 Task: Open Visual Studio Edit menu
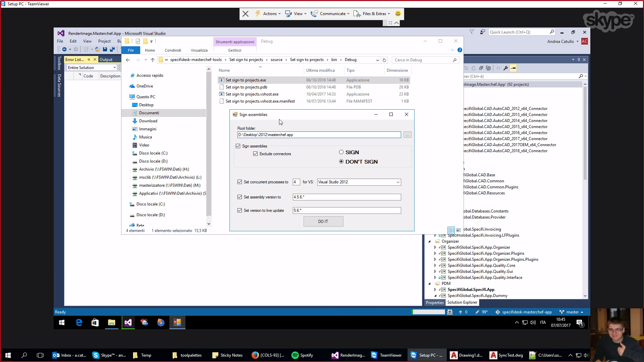click(73, 41)
